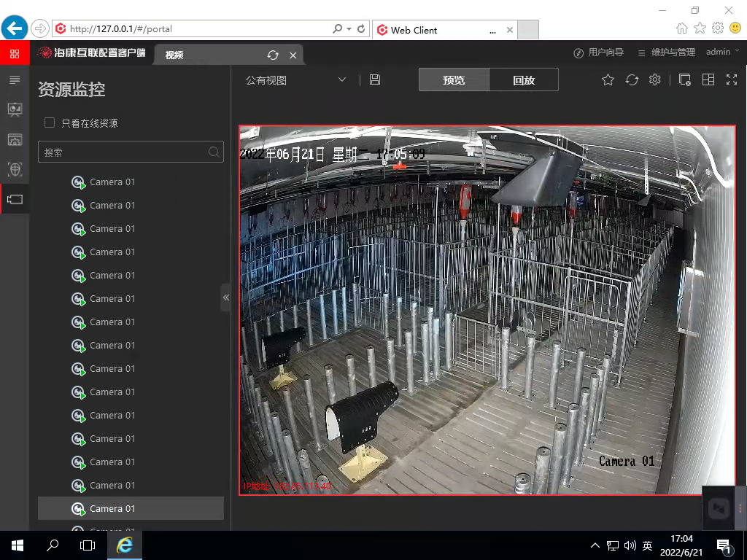The height and width of the screenshot is (560, 747).
Task: Click the 搜索 search input field
Action: click(x=124, y=152)
